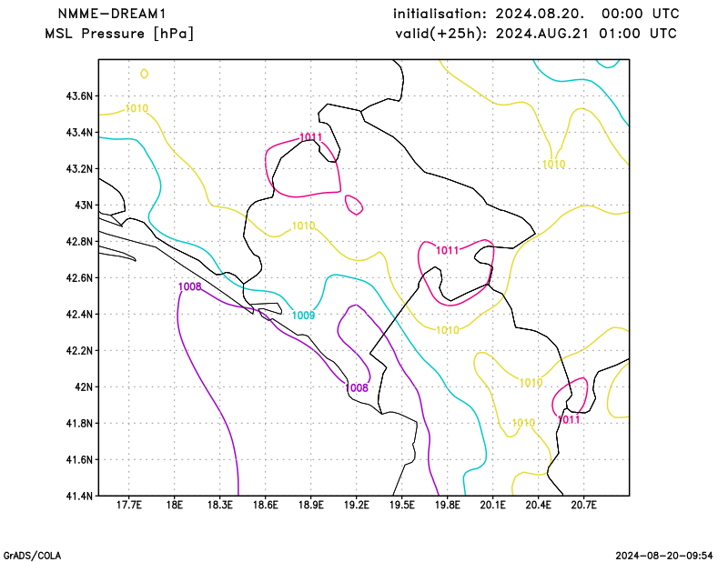Image resolution: width=728 pixels, height=562 pixels.
Task: Click the 19.5E longitude label
Action: pos(402,505)
